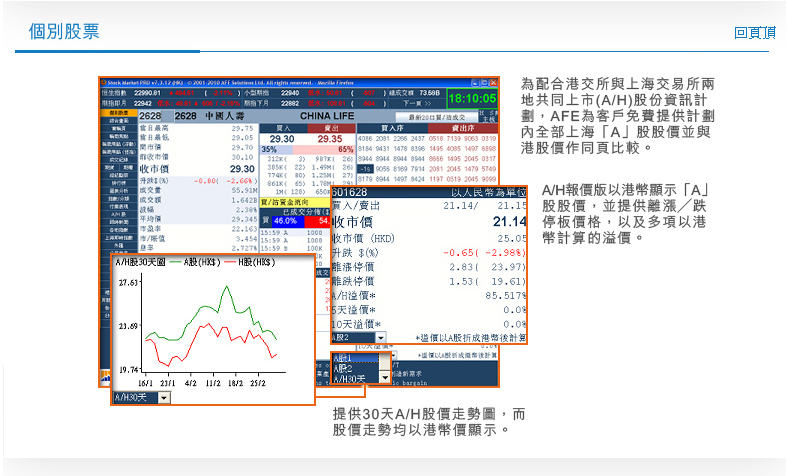Click the bid price 29.30
This screenshot has height=476, width=788.
(282, 139)
